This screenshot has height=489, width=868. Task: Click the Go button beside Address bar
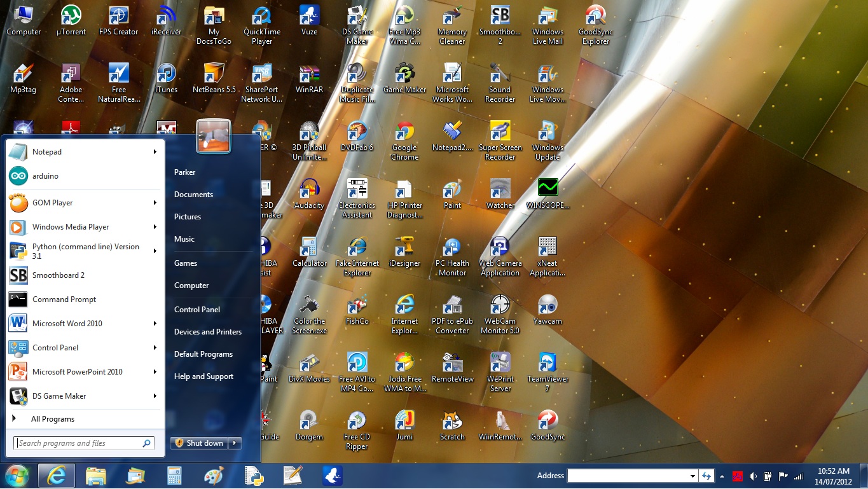point(706,476)
